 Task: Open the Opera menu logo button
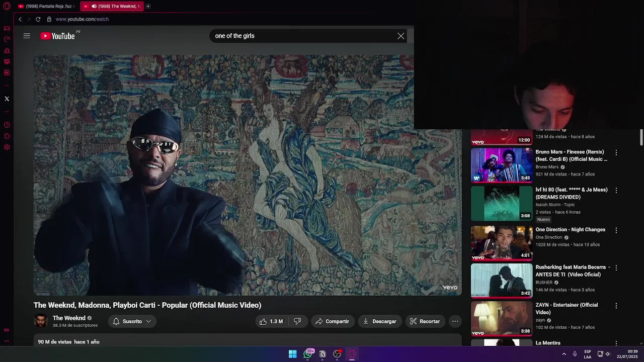click(7, 6)
